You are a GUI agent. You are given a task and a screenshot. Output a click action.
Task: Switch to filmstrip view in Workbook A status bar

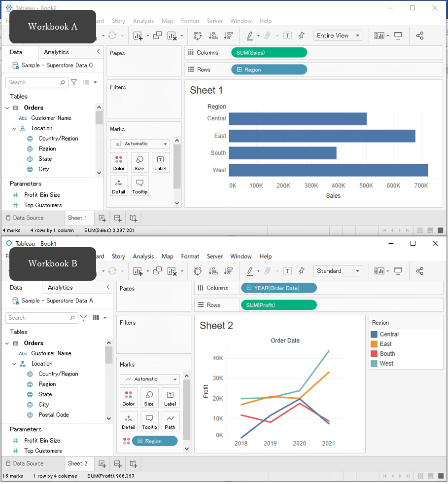[x=430, y=230]
